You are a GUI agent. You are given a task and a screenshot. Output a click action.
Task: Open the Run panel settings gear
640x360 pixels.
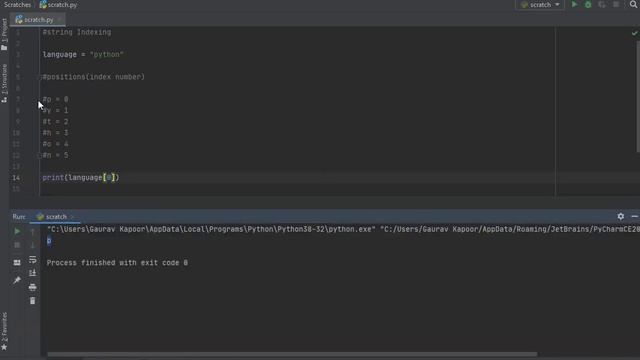click(x=620, y=216)
